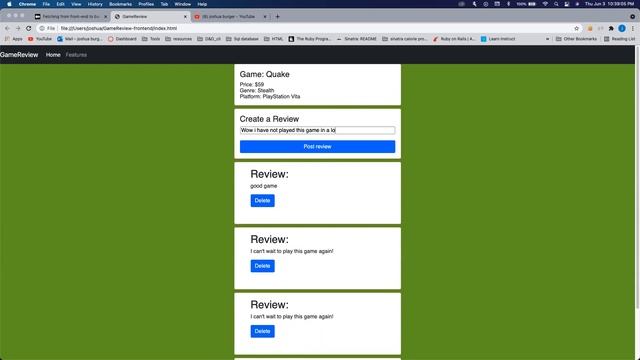Close the joshua burger YouTube tab
The image size is (640, 360).
(x=265, y=17)
